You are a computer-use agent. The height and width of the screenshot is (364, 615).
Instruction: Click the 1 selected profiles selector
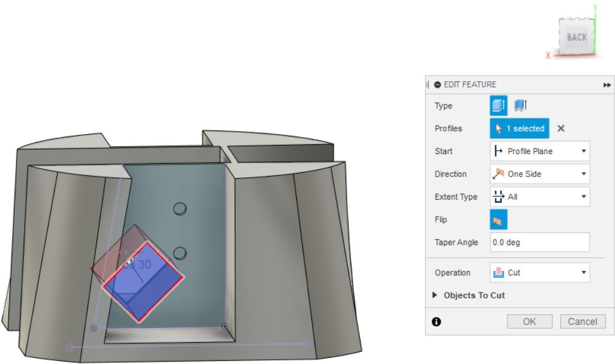coord(520,129)
